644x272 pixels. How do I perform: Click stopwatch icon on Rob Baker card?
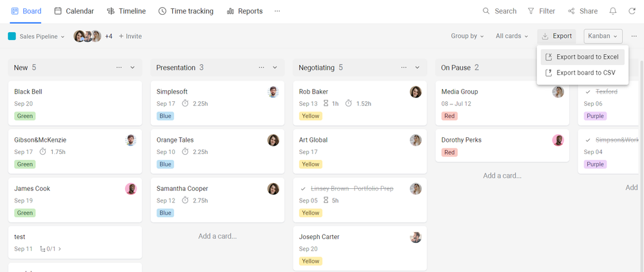pyautogui.click(x=348, y=103)
